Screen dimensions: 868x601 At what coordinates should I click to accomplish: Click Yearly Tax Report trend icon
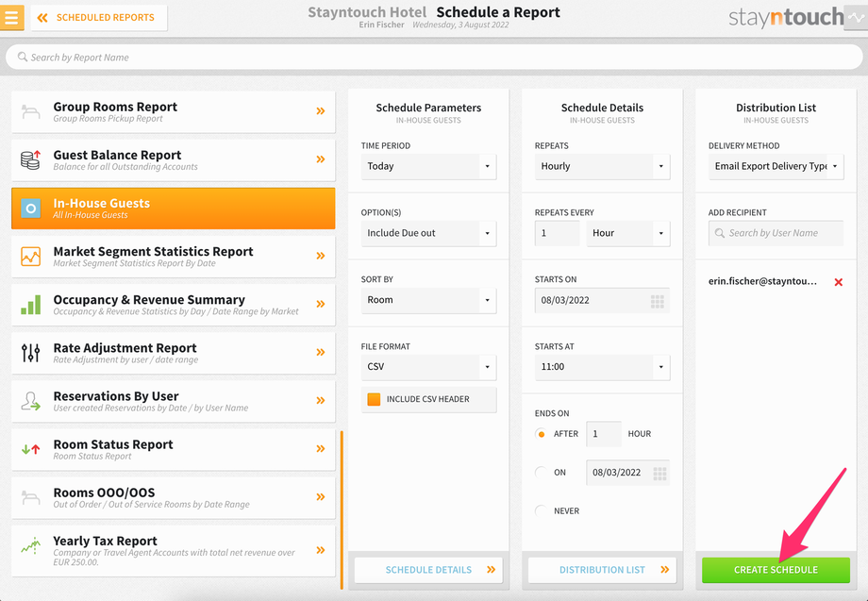click(30, 545)
